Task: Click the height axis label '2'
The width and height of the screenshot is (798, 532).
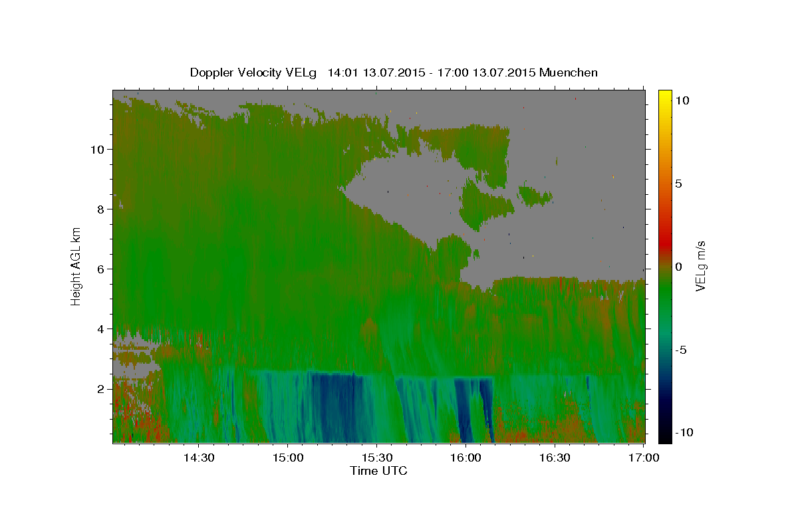Action: tap(100, 388)
